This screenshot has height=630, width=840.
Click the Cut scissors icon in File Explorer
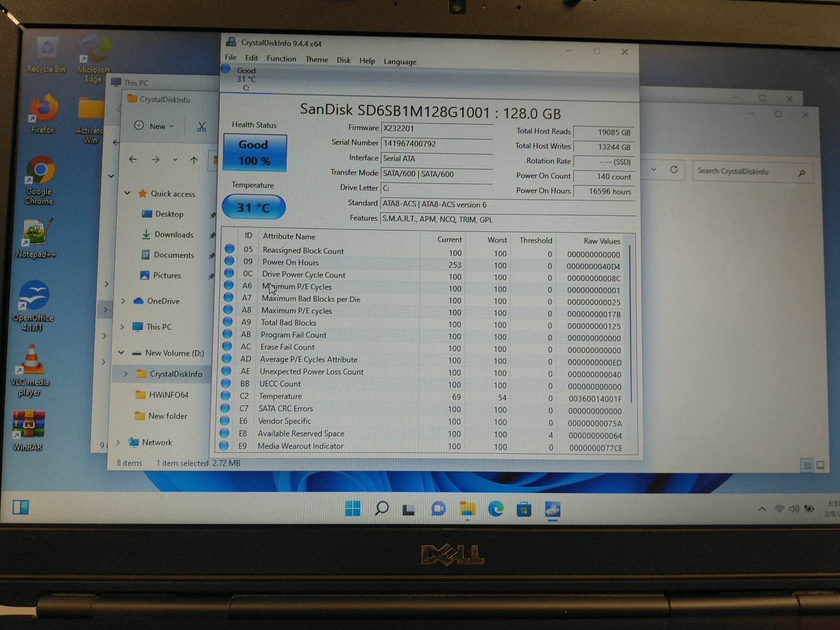(202, 127)
